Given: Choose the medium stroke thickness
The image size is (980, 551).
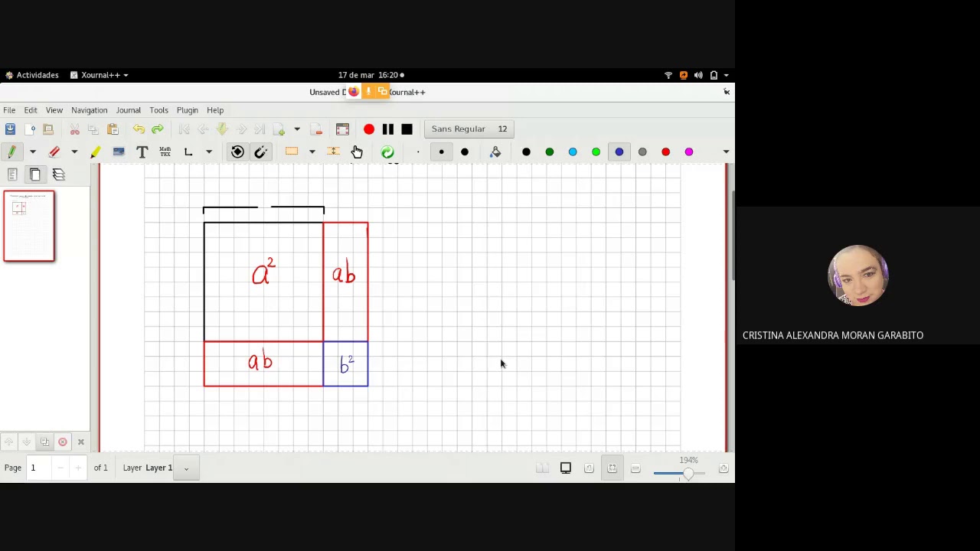Looking at the screenshot, I should pyautogui.click(x=441, y=152).
